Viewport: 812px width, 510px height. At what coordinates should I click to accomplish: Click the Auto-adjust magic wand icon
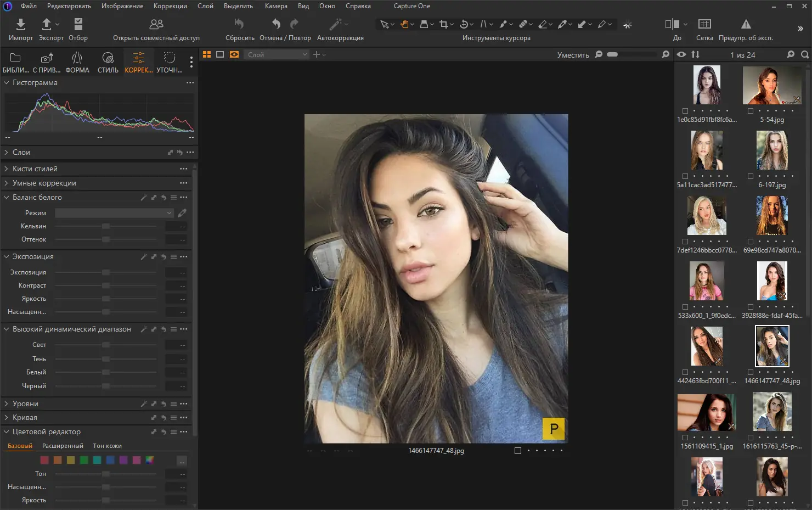335,24
